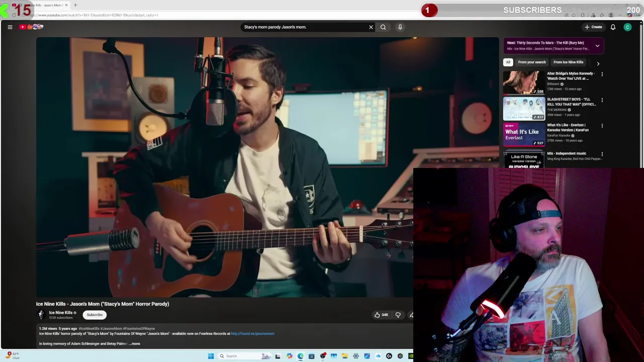Open options for Mix - Independent music
This screenshot has width=644, height=362.
coord(602,154)
